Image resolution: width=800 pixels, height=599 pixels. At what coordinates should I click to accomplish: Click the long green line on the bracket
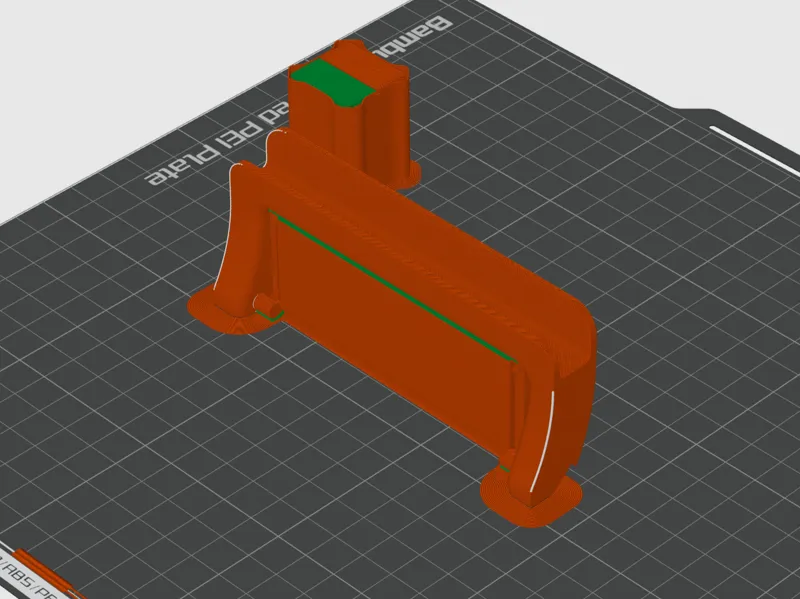(393, 287)
